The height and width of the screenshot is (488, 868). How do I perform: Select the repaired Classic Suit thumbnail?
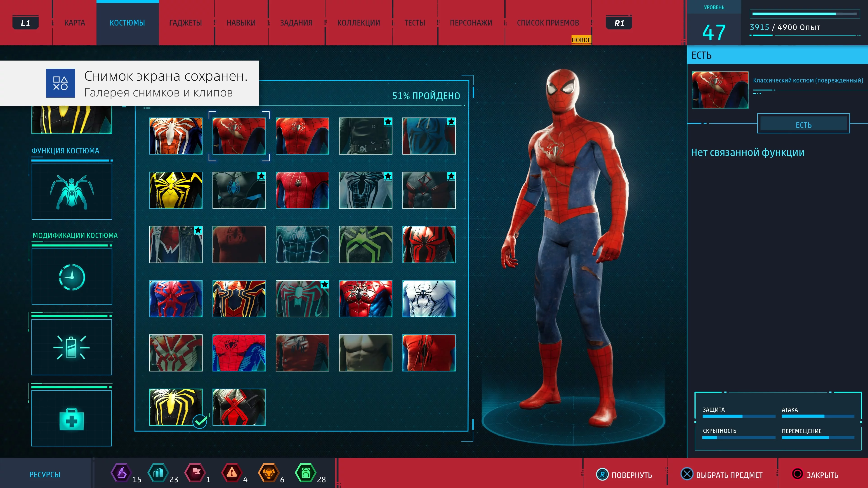click(x=302, y=136)
